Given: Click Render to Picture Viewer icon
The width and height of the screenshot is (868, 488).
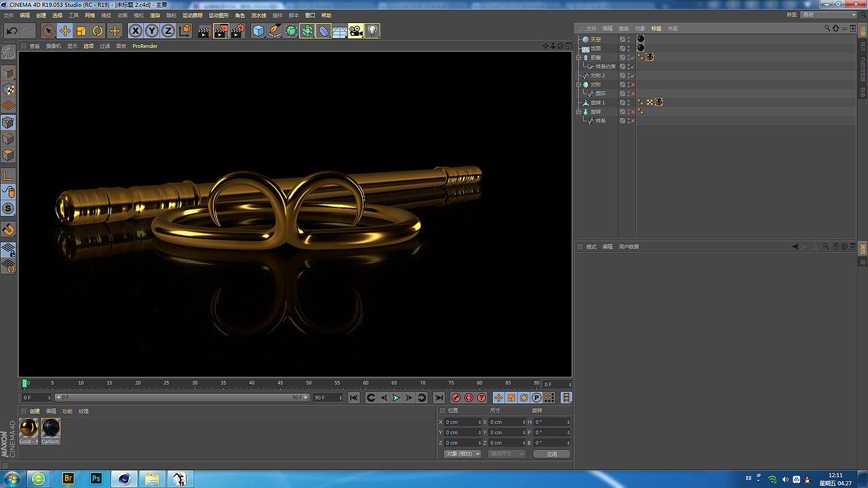Looking at the screenshot, I should pos(221,30).
